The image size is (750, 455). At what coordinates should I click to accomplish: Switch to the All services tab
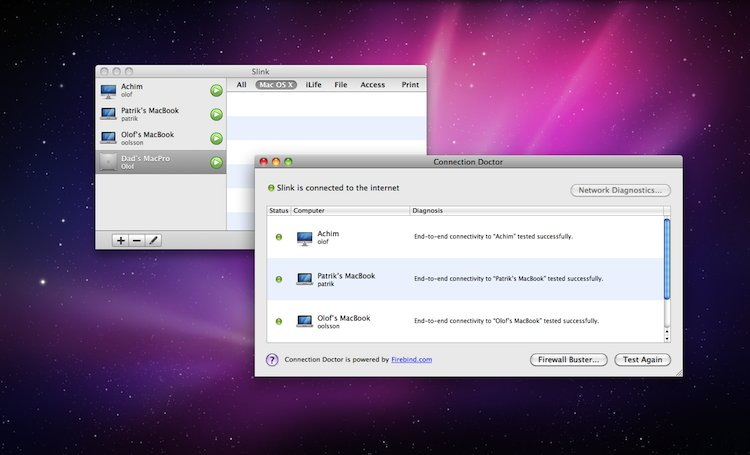coord(242,85)
